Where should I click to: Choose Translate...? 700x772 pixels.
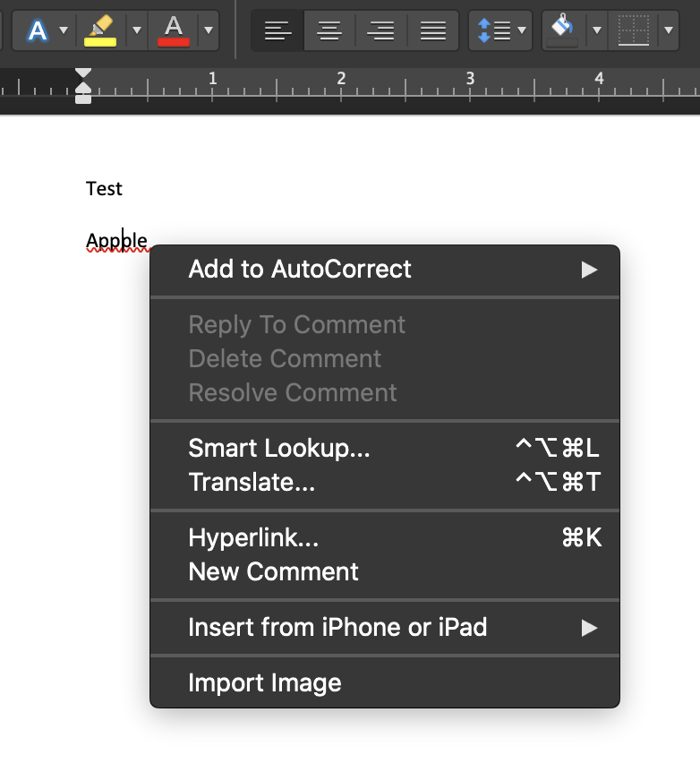pos(384,483)
